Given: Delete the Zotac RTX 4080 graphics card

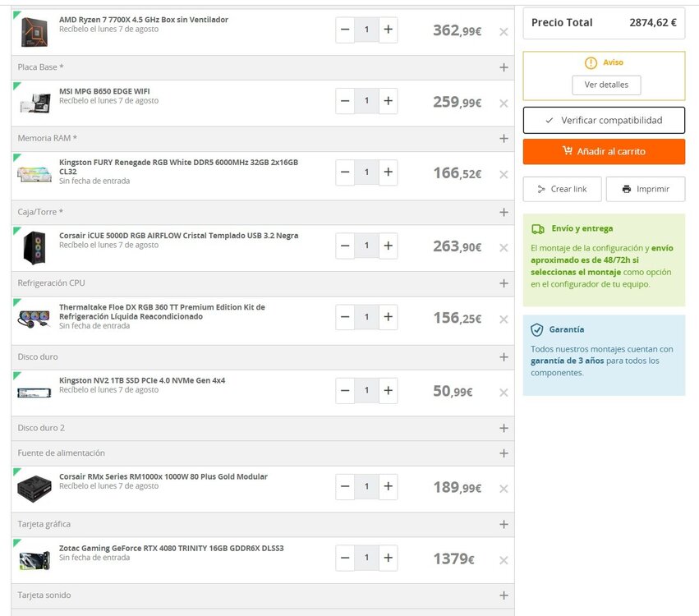Looking at the screenshot, I should tap(504, 560).
